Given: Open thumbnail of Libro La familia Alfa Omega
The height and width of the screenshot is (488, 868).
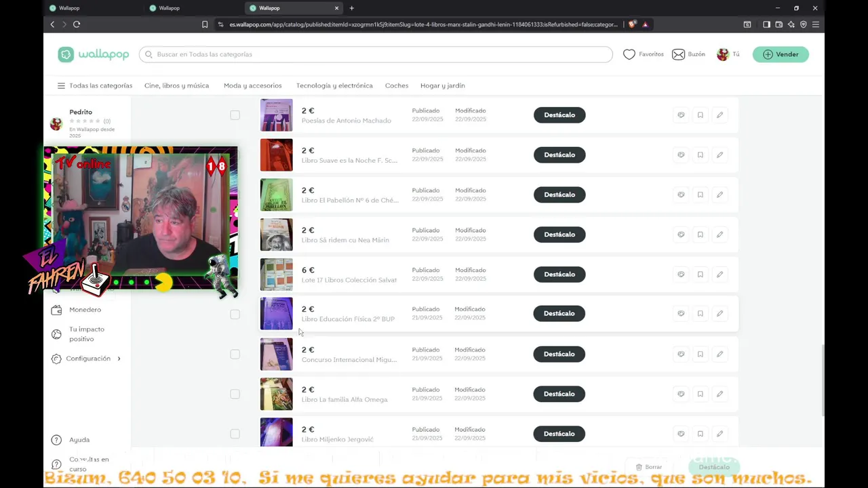Looking at the screenshot, I should click(x=277, y=394).
